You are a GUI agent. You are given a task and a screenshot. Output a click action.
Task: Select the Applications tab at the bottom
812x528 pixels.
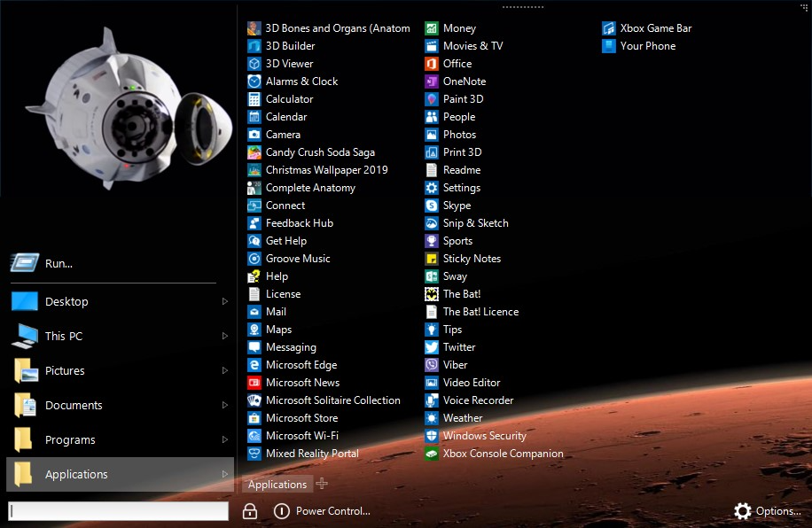click(x=276, y=484)
